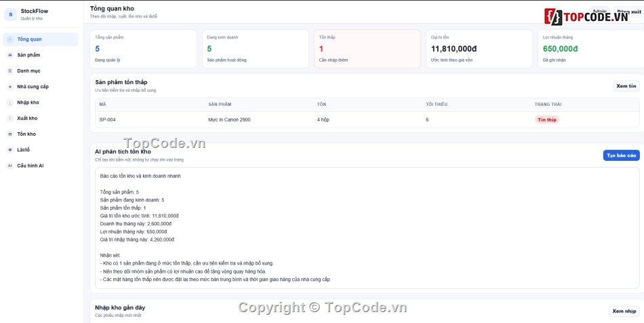Click the red "Tồn thấp" status badge
This screenshot has height=323, width=644.
coord(547,119)
